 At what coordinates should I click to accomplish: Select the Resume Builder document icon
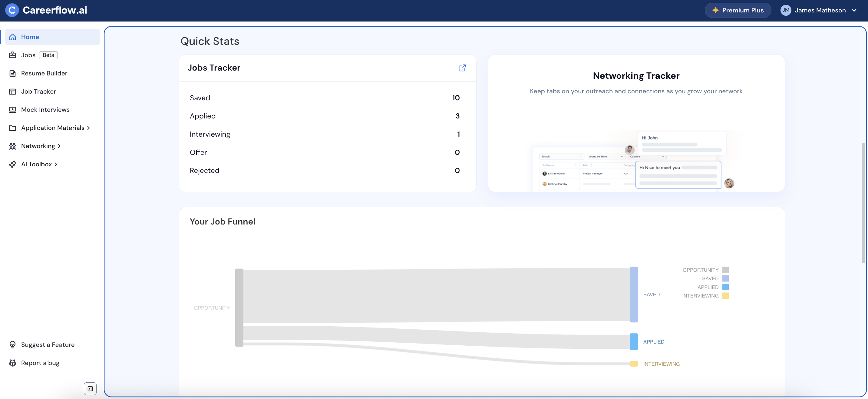(12, 73)
